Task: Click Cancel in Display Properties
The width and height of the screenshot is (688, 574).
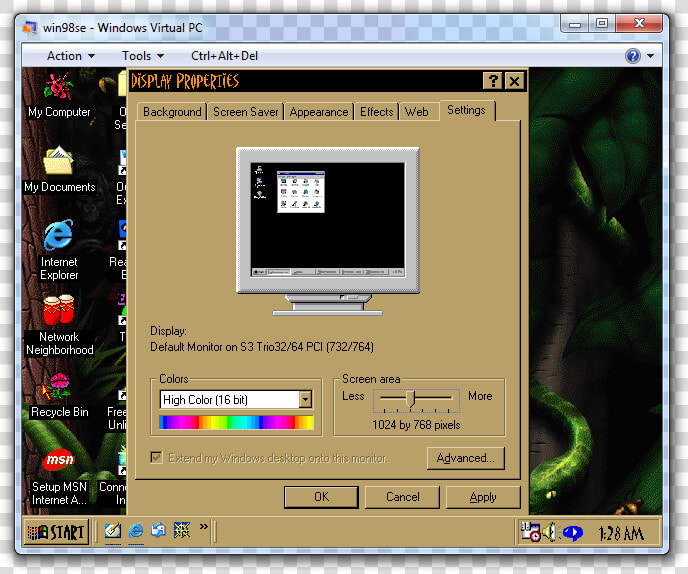Action: [402, 497]
